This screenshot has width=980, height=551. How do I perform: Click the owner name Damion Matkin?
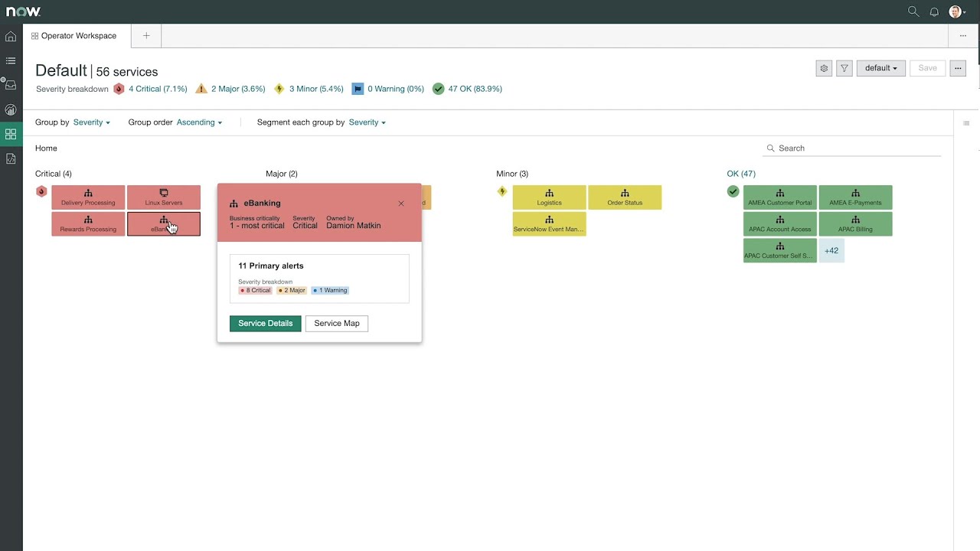(354, 226)
